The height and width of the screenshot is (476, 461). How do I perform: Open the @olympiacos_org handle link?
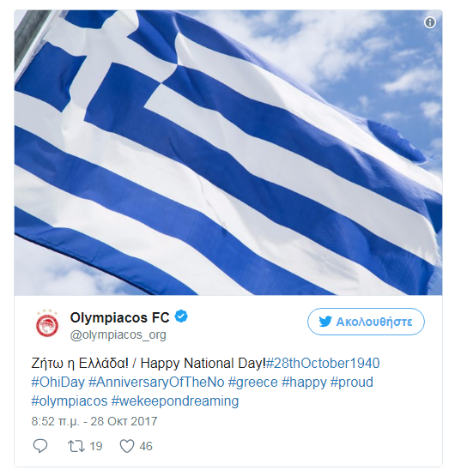[118, 334]
